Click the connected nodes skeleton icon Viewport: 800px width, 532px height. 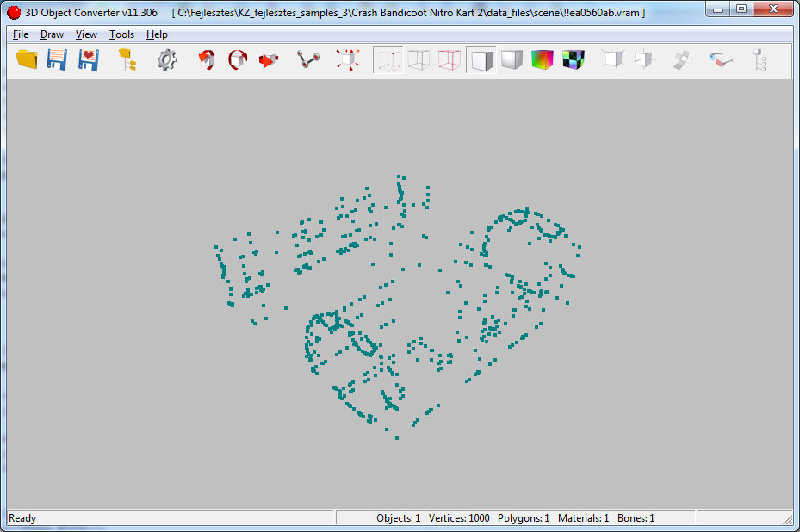click(308, 59)
